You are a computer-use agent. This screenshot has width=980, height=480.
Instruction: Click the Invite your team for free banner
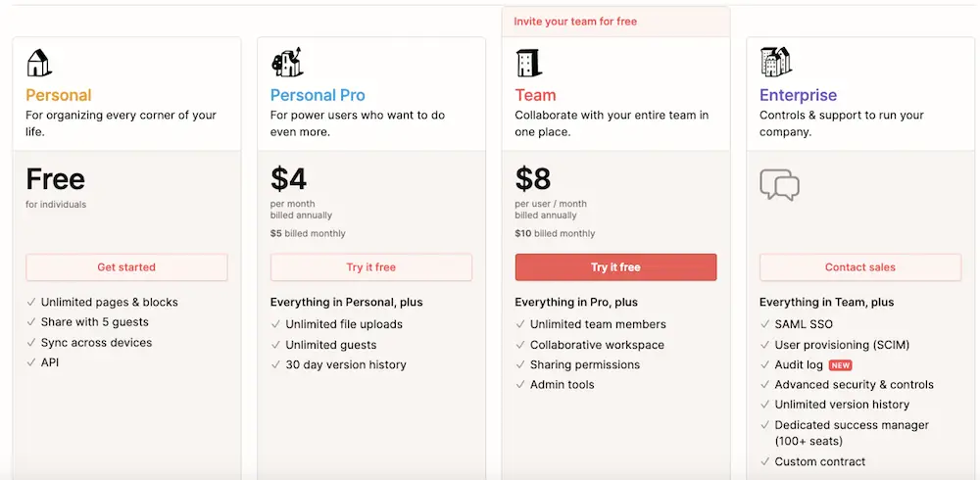[x=576, y=22]
